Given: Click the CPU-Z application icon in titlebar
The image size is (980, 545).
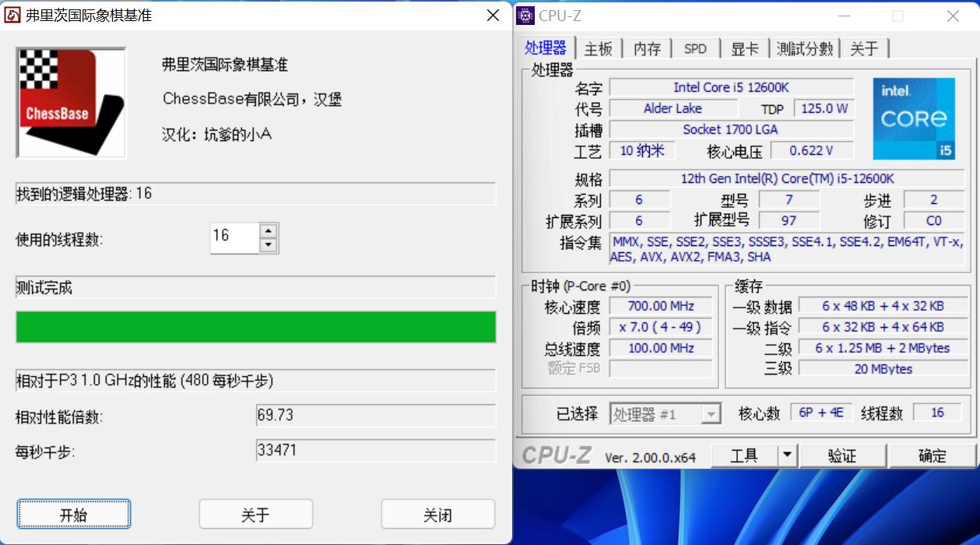Looking at the screenshot, I should click(x=525, y=16).
